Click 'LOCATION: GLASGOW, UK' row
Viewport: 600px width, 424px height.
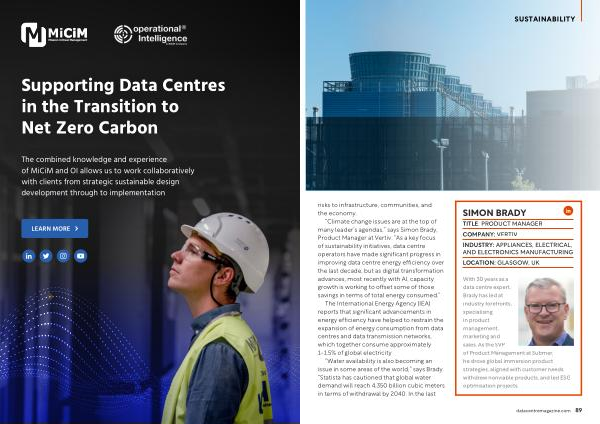click(518, 263)
